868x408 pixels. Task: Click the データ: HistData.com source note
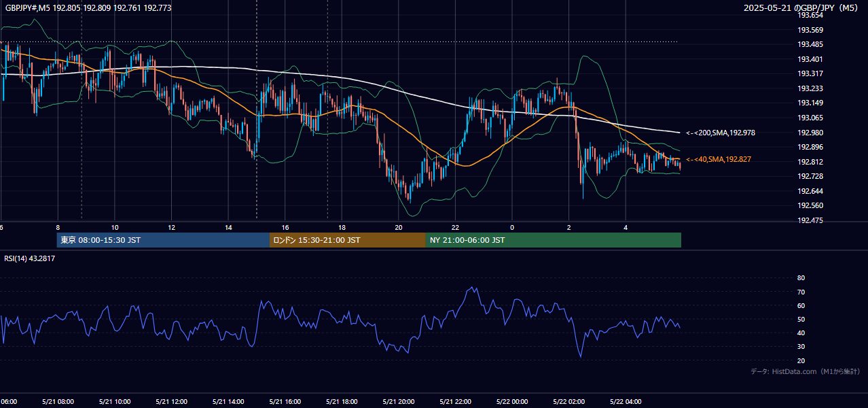coord(805,371)
